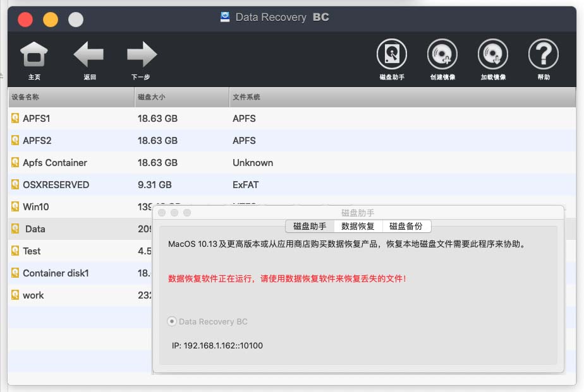Switch to the 磁盘备份 tab
Screen dimensions: 584x392
click(x=406, y=226)
